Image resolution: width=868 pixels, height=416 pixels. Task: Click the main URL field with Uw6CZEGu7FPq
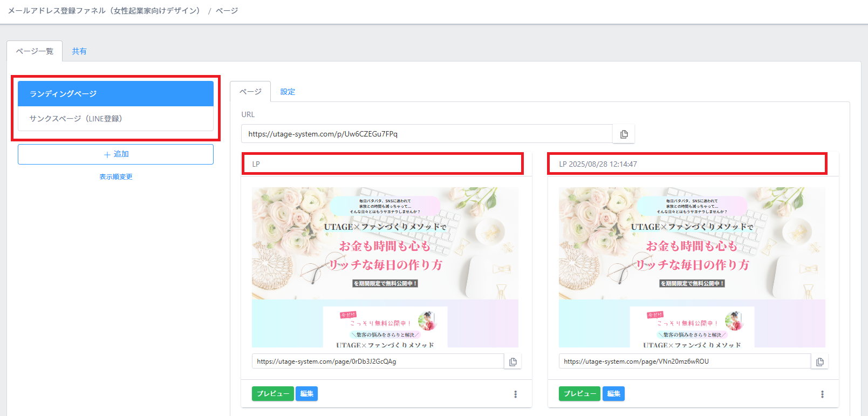(427, 134)
